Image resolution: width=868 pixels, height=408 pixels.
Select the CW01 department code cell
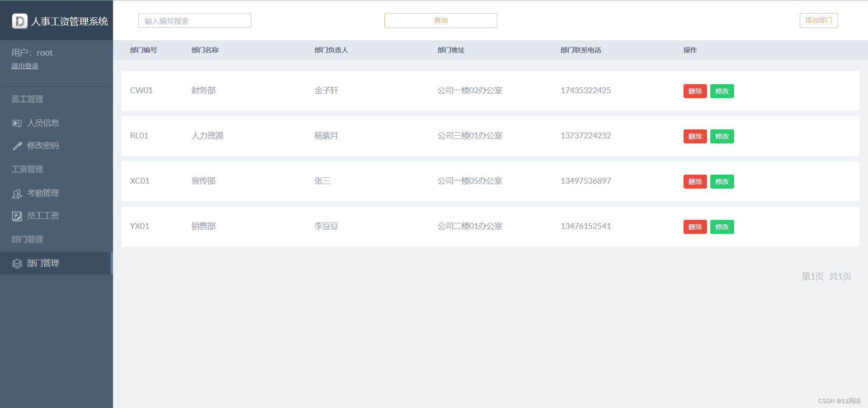[x=141, y=90]
